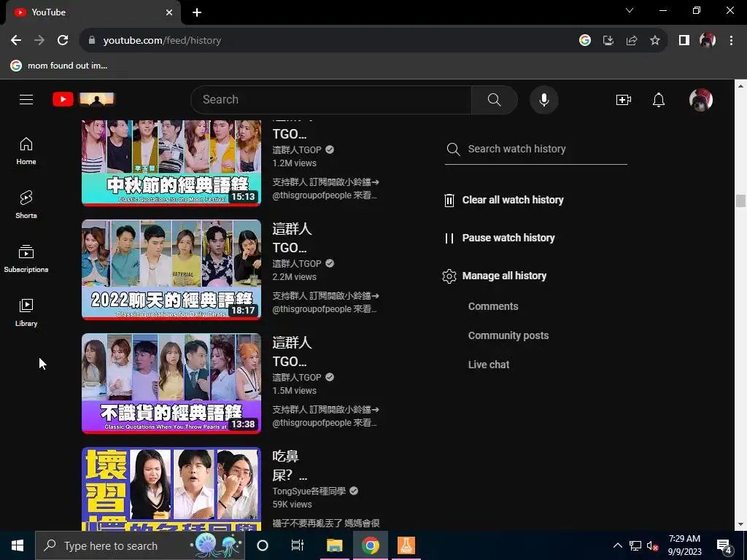Open tab search chevron in title bar

pos(630,10)
